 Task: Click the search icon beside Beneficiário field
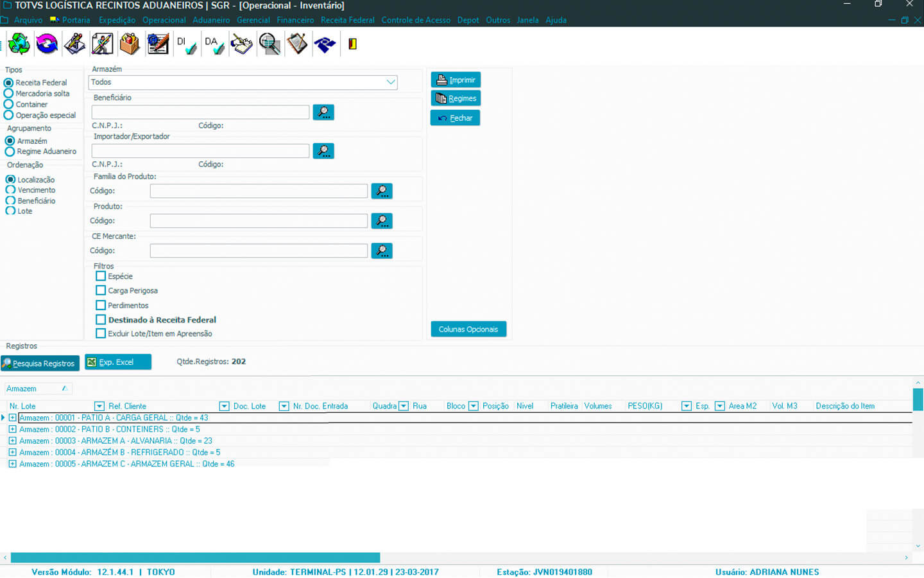point(323,112)
